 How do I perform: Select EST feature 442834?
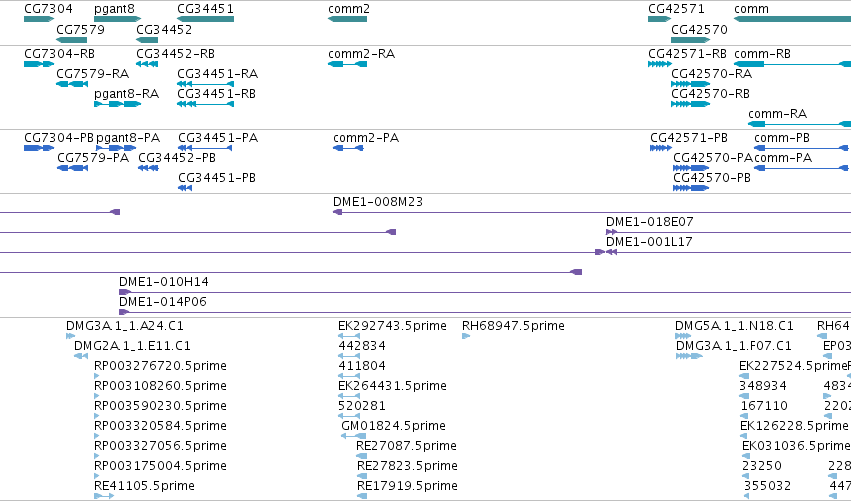[349, 356]
